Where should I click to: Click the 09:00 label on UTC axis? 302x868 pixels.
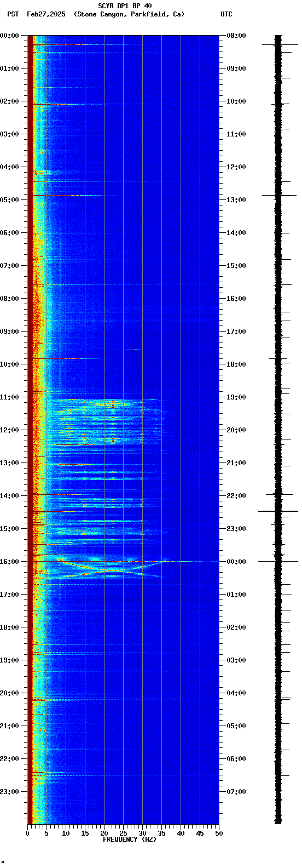[236, 68]
